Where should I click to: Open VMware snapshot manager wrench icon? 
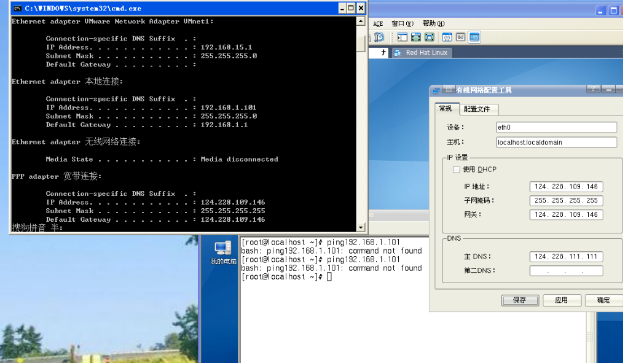coord(379,37)
